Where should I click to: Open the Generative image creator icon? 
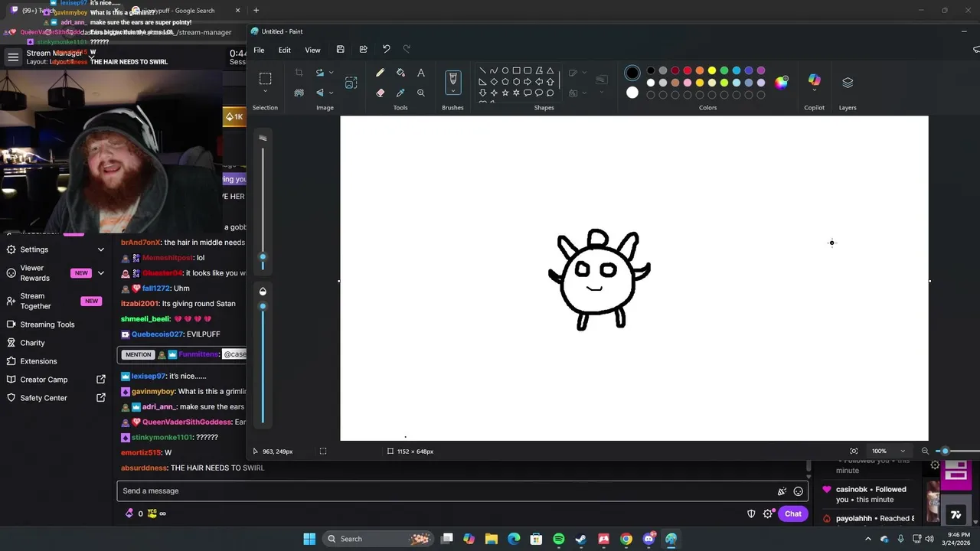coord(351,83)
